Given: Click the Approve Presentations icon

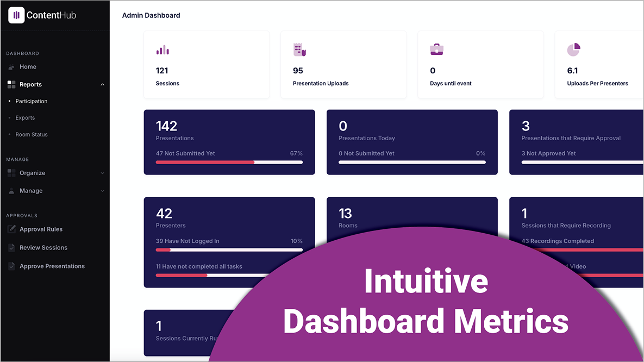Looking at the screenshot, I should click(x=11, y=266).
